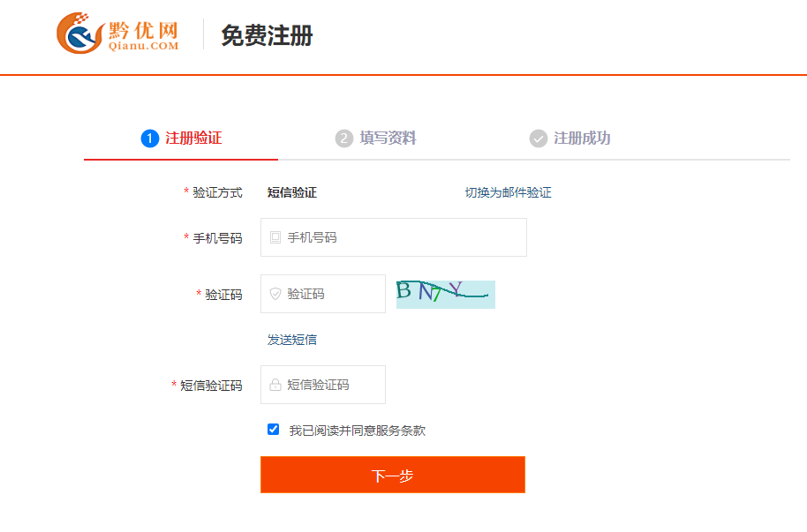Select the 注册验证 step tab
The image size is (807, 532).
(193, 139)
